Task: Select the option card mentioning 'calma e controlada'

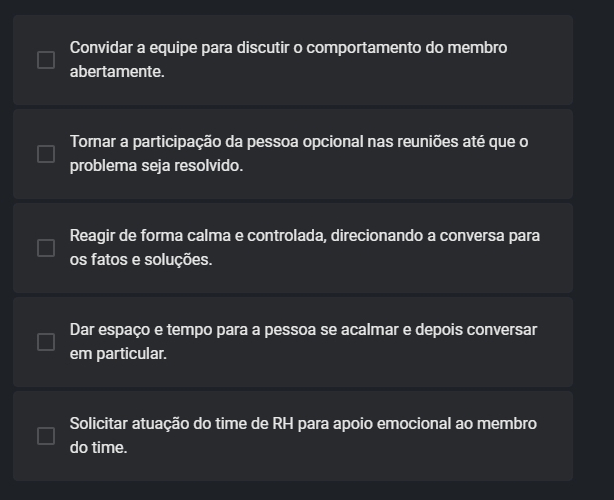Action: click(293, 248)
